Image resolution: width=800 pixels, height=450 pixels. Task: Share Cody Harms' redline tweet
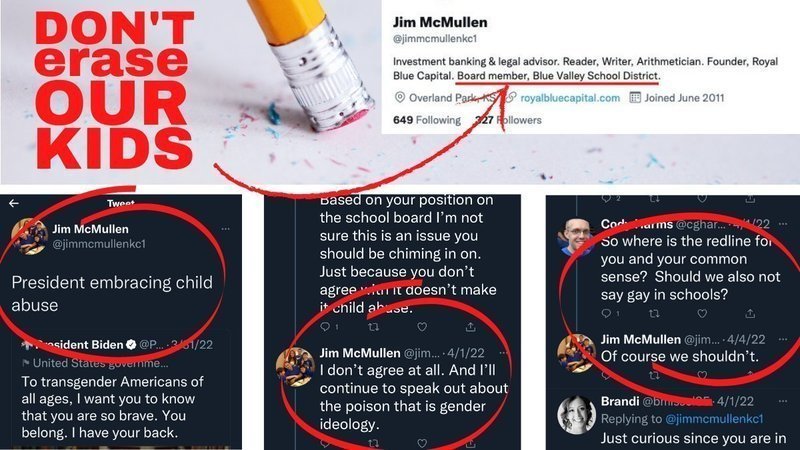[750, 313]
